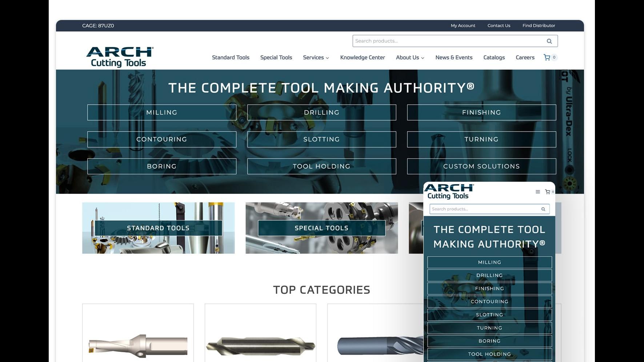Screen dimensions: 644x362
Task: Click the desktop search magnifier icon
Action: 549,41
